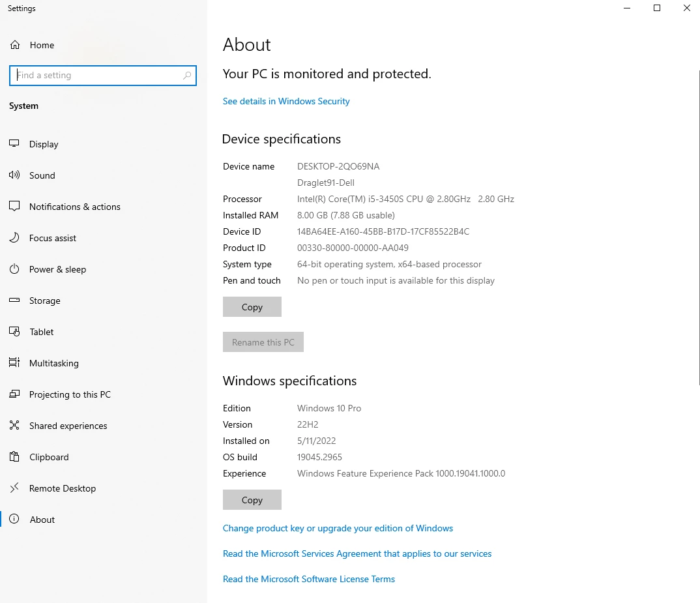Click the Projecting to this PC icon
700x603 pixels.
point(14,394)
